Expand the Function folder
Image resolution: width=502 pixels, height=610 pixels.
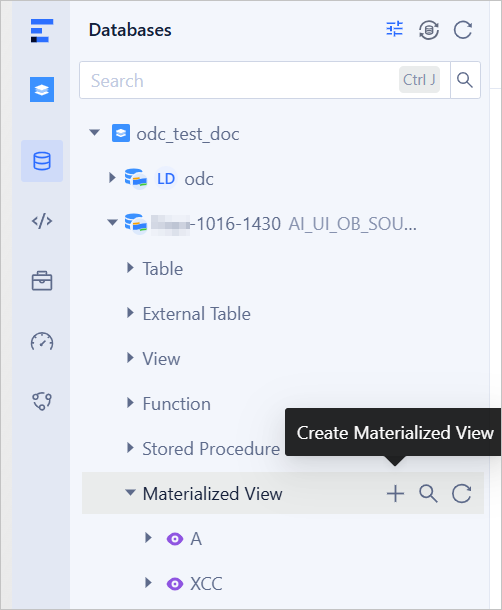coord(130,403)
